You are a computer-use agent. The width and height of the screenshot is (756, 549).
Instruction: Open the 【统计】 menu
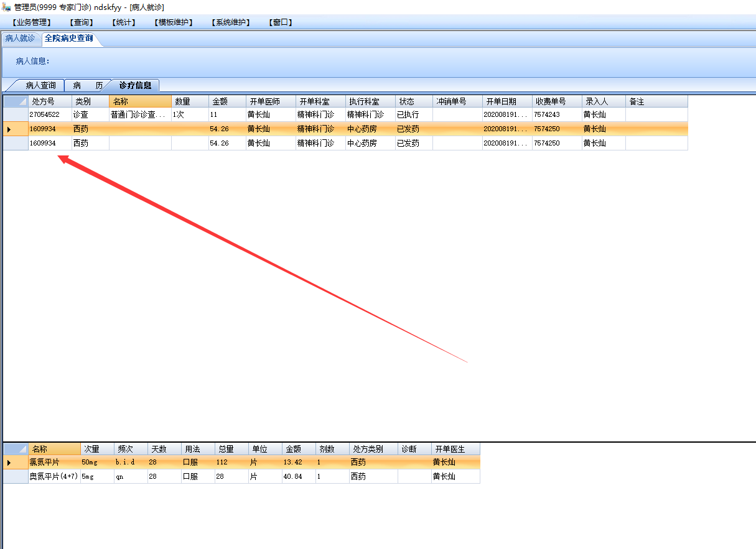pos(123,22)
